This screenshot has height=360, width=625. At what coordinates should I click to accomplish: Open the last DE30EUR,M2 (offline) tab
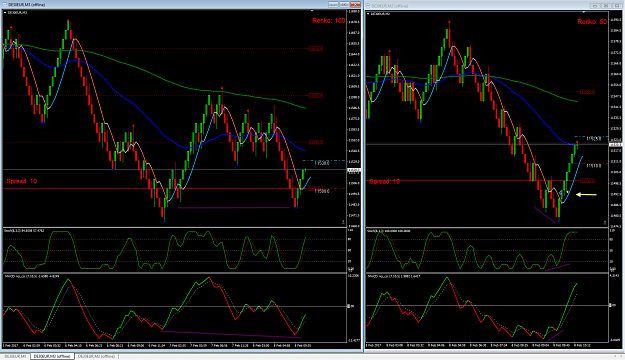(x=96, y=356)
